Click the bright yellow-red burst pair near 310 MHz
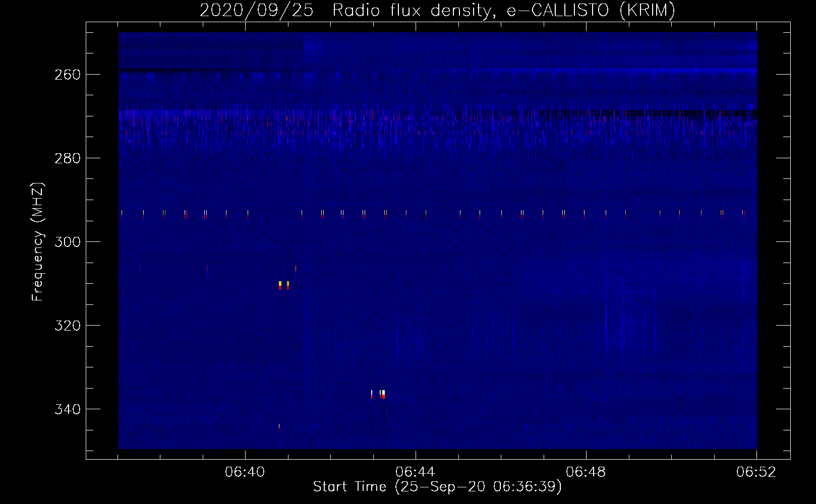This screenshot has height=504, width=816. [x=284, y=286]
